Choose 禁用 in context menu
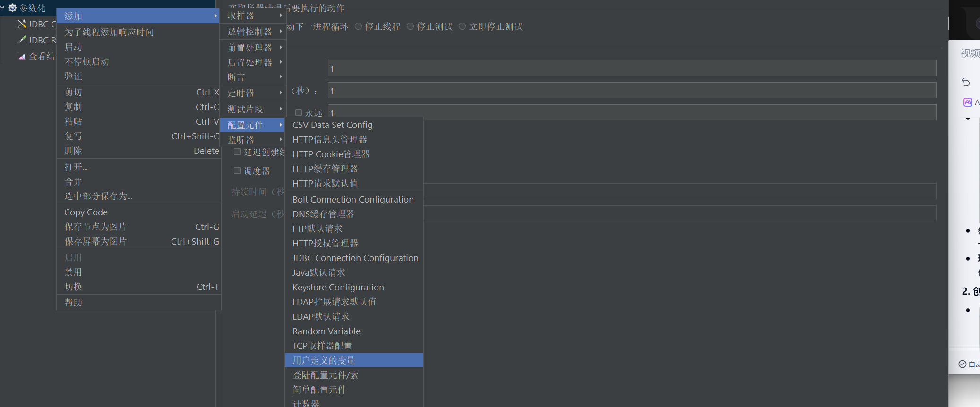The width and height of the screenshot is (980, 407). click(x=138, y=272)
